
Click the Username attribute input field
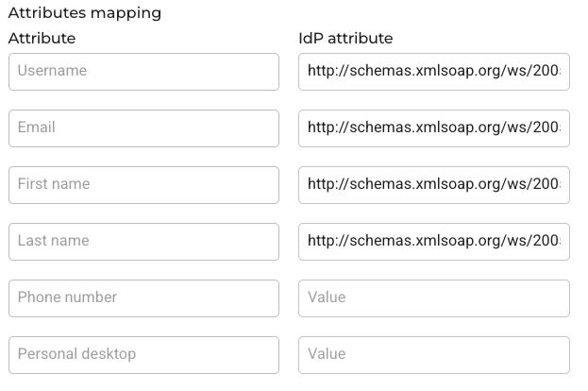coord(143,72)
